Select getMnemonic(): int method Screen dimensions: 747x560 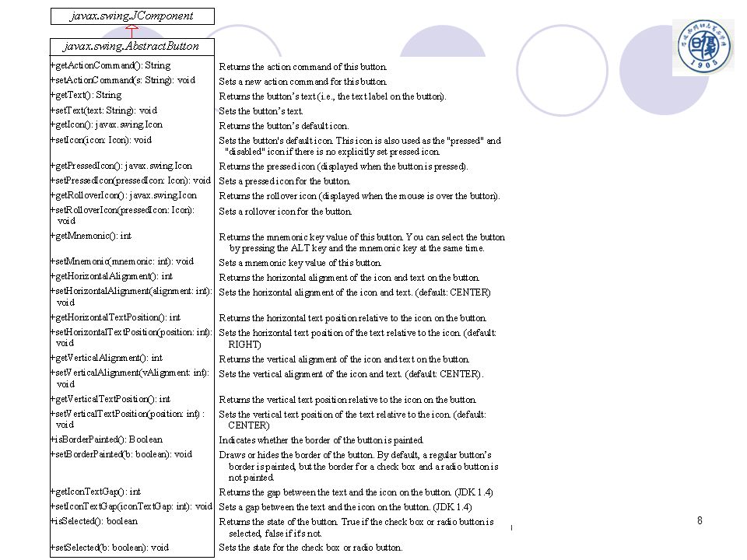[x=91, y=236]
